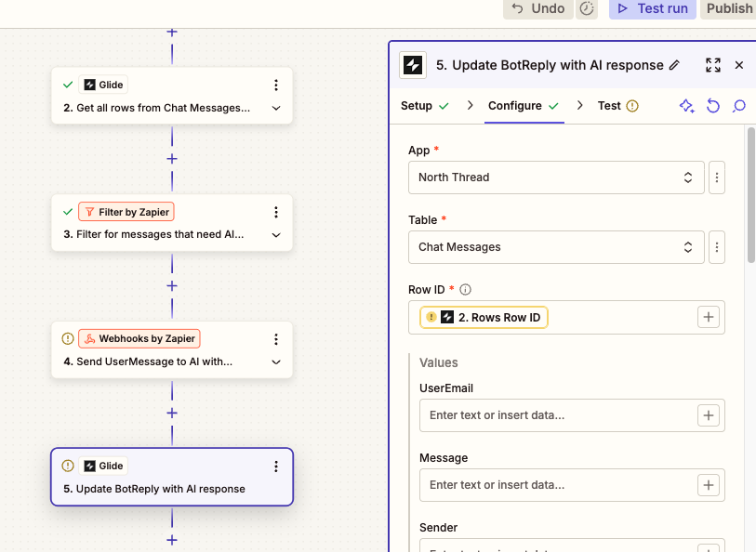Click the search icon in the panel

tap(739, 106)
